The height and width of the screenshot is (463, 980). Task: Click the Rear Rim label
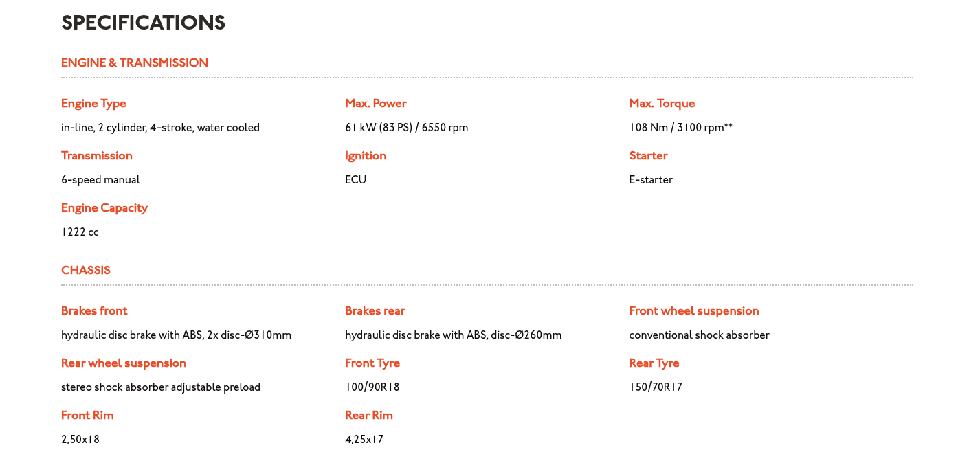(369, 416)
